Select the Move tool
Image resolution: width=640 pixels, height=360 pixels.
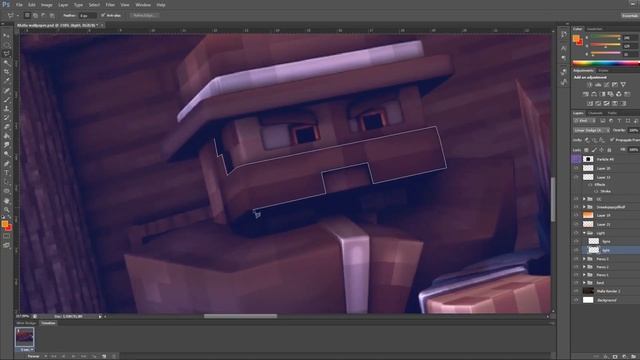(7, 36)
